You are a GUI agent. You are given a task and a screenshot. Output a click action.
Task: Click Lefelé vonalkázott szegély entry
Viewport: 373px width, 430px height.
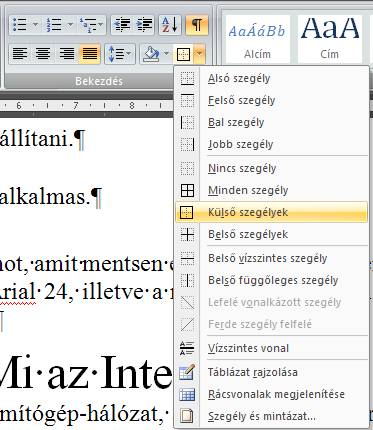(271, 303)
